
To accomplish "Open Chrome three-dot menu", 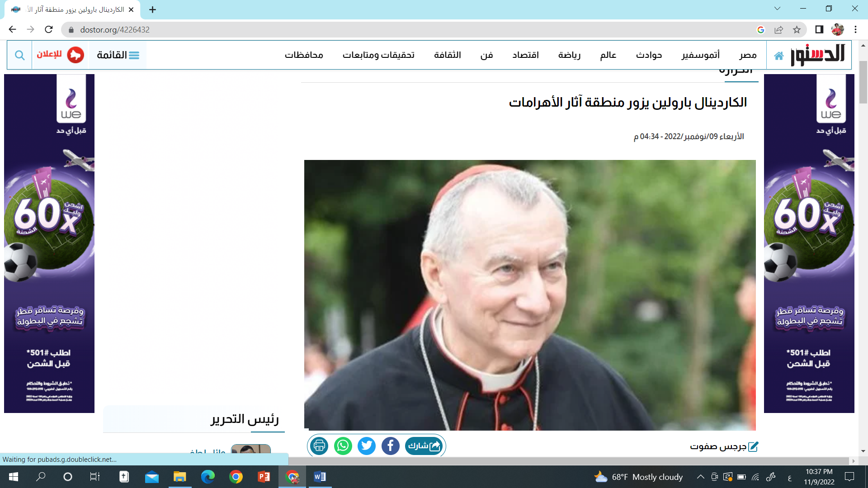I will [855, 29].
